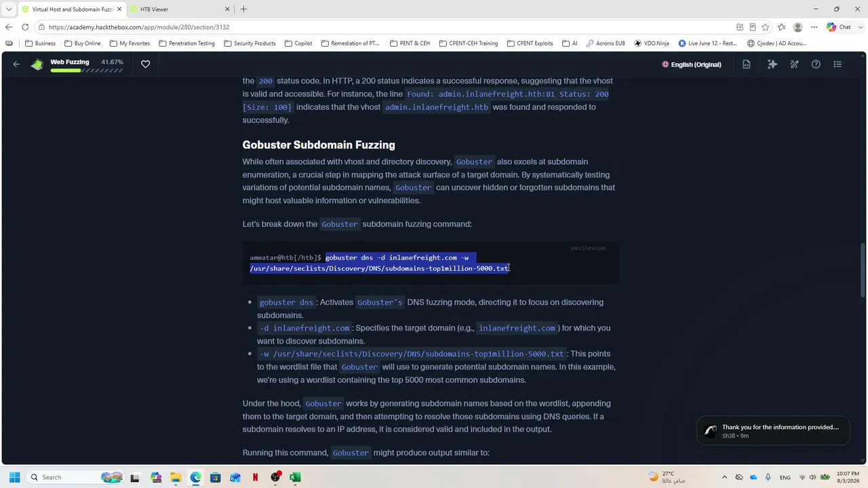The image size is (868, 488).
Task: Open the Remediation of PT bookmarks folder
Action: (351, 43)
